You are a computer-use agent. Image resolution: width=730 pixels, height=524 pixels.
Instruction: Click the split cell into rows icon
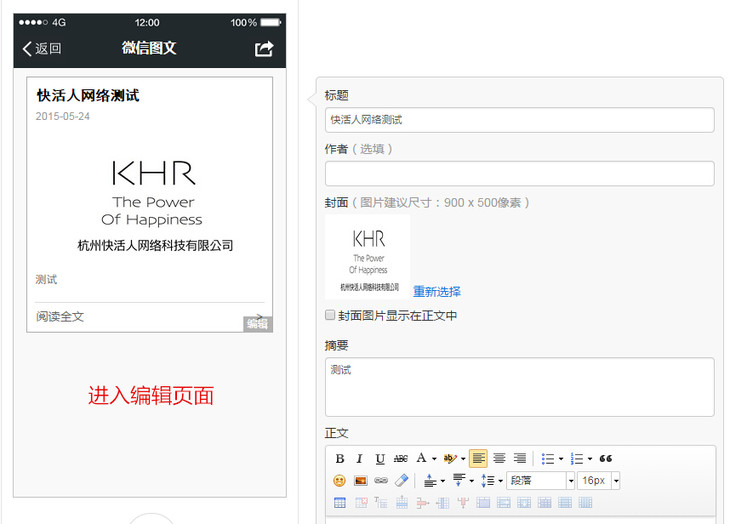[565, 503]
